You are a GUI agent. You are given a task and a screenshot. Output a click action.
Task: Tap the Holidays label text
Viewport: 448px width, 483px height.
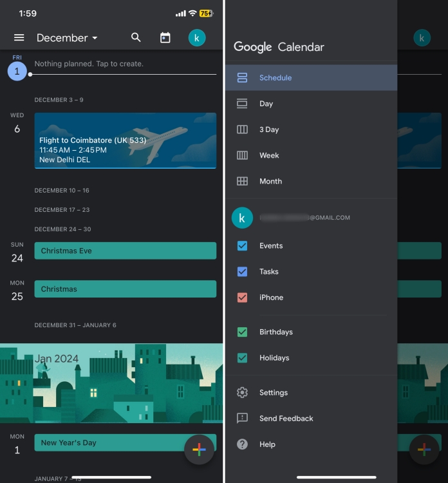pos(274,357)
